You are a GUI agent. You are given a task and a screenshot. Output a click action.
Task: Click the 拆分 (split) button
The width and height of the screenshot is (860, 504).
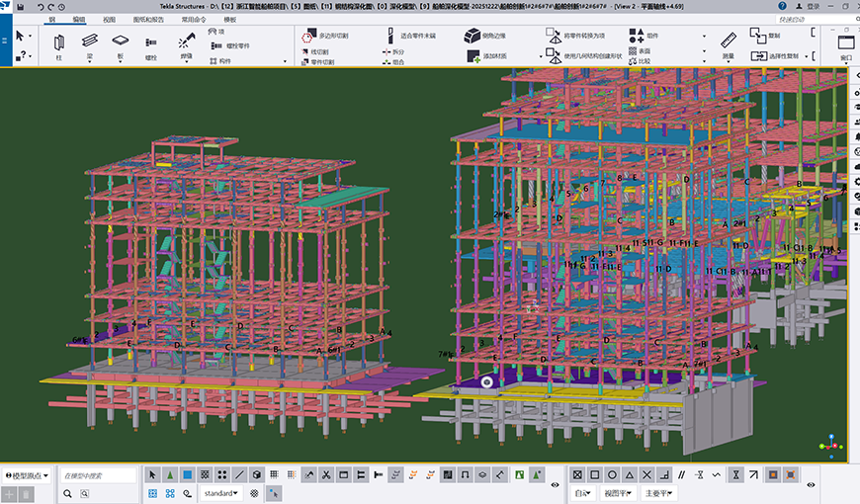tap(392, 51)
